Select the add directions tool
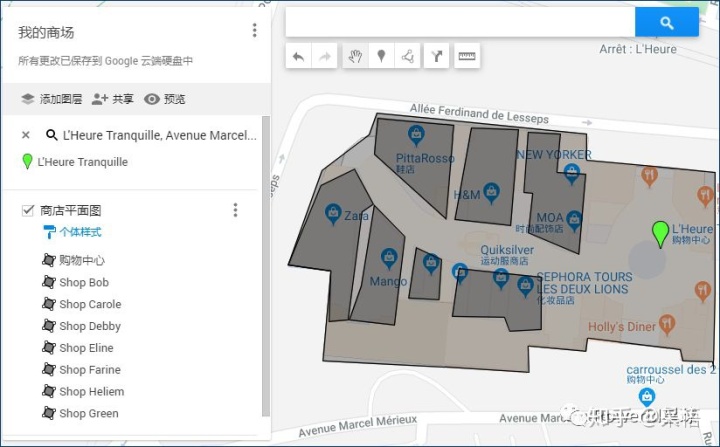The image size is (720, 447). click(437, 56)
